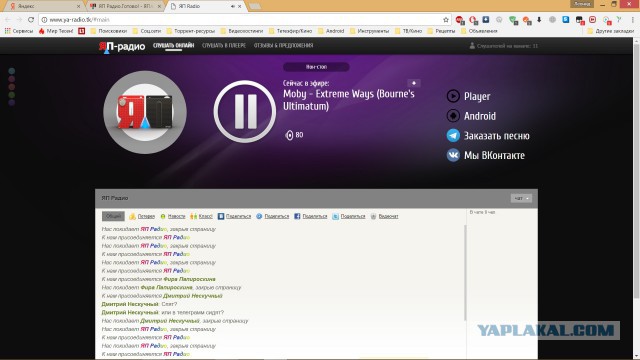Click the Нон-стоп pill button
Viewport: 640px width, 360px height.
316,67
